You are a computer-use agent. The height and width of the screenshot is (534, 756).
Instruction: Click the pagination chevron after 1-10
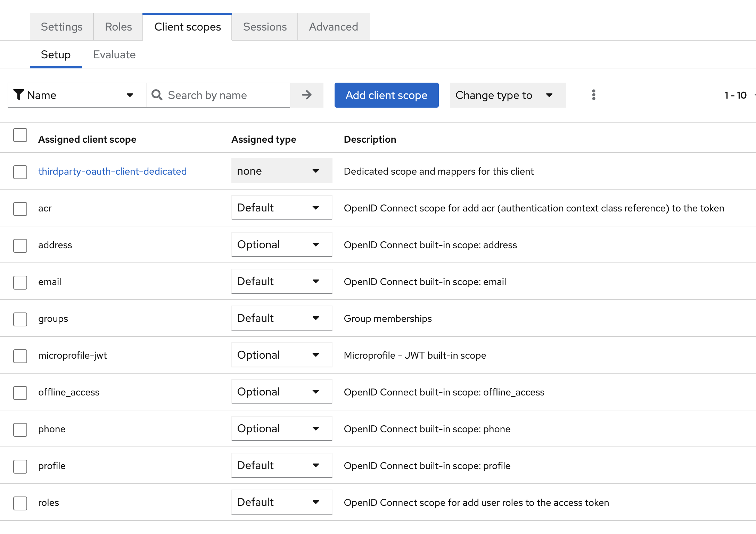tap(755, 95)
